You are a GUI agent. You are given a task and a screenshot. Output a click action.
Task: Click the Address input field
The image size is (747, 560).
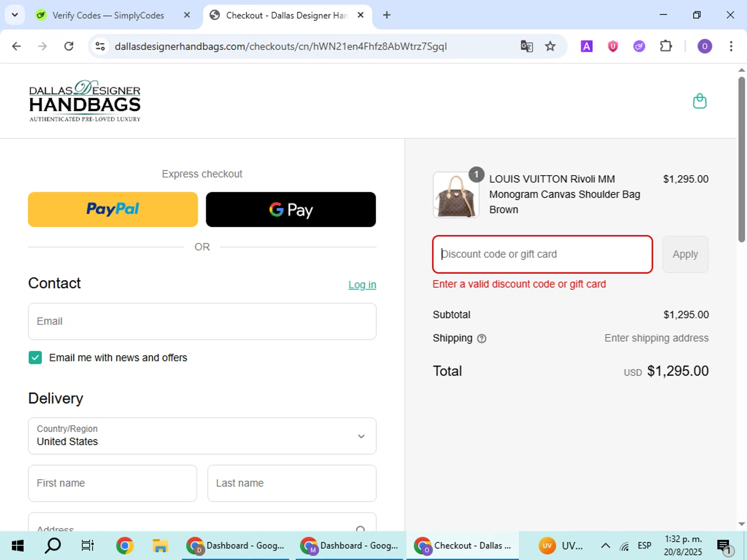pos(202,522)
